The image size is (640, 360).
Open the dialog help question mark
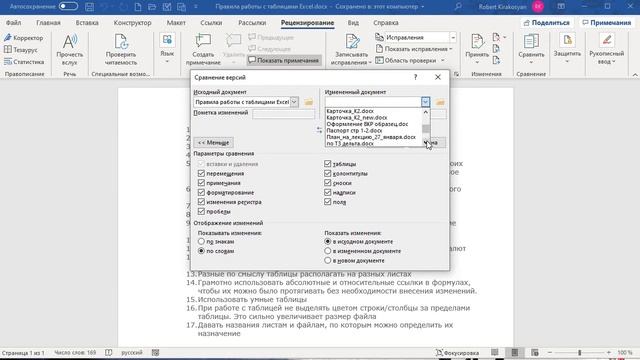click(416, 77)
